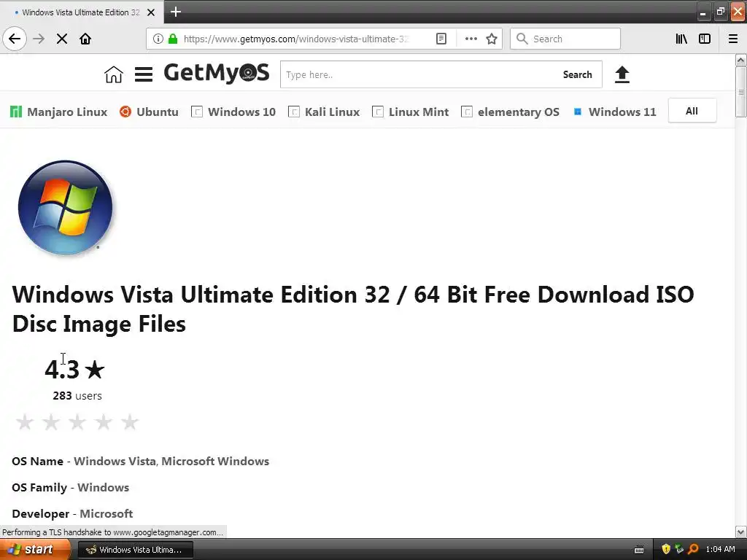This screenshot has width=747, height=560.
Task: Stop loading the page
Action: [x=62, y=39]
